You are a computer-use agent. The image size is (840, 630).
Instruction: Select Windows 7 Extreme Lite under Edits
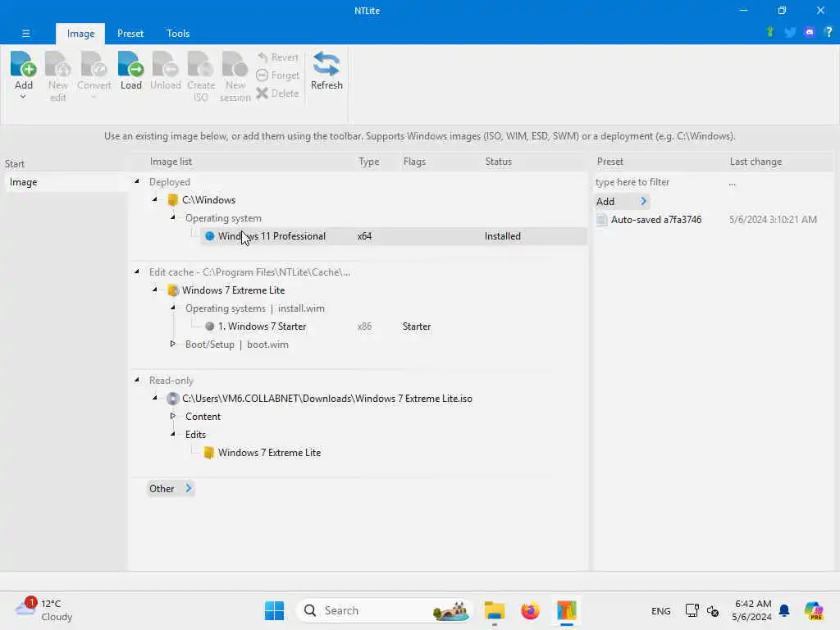point(269,453)
